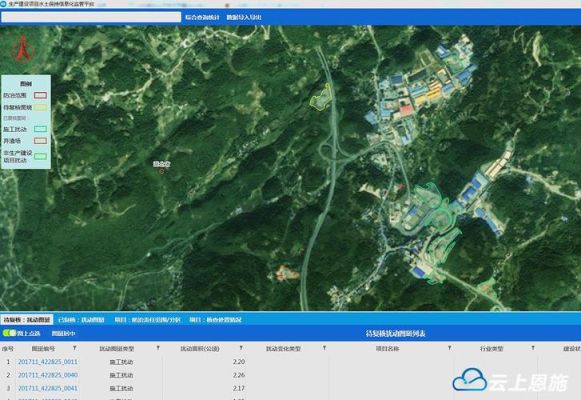Click the 非生产建设项目扰动 legend swatch
The width and height of the screenshot is (581, 400).
40,156
